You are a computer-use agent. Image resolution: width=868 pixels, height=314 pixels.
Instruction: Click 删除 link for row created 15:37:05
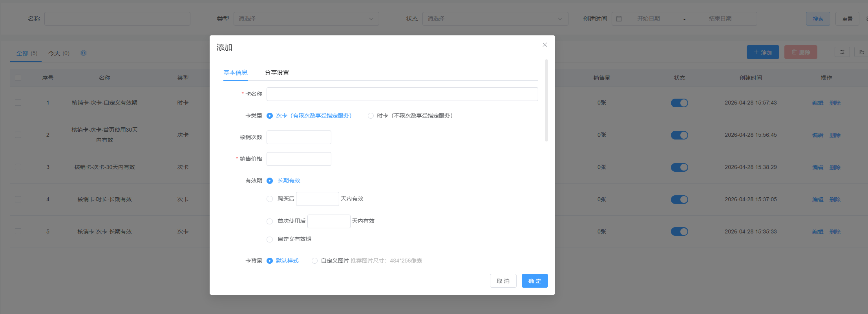click(x=835, y=200)
